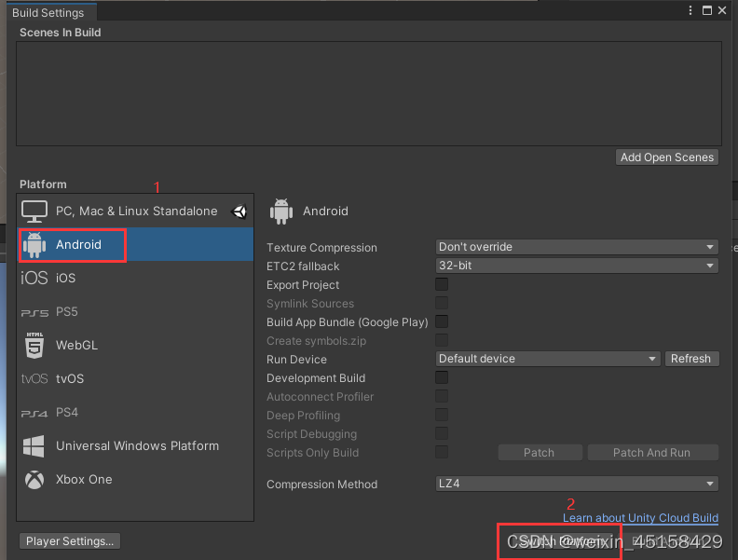The width and height of the screenshot is (738, 560).
Task: Select the Universal Windows Platform row
Action: (x=135, y=446)
